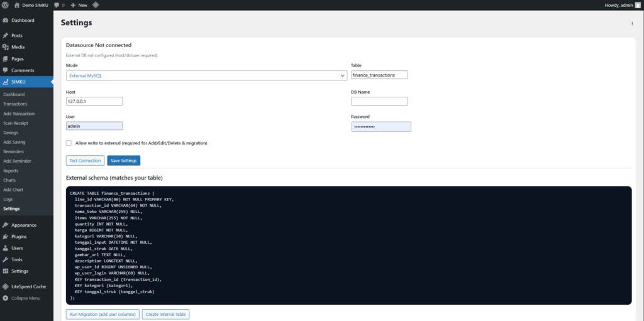
Task: Open the WordPress Settings menu with sliders icon
Action: tap(26, 271)
